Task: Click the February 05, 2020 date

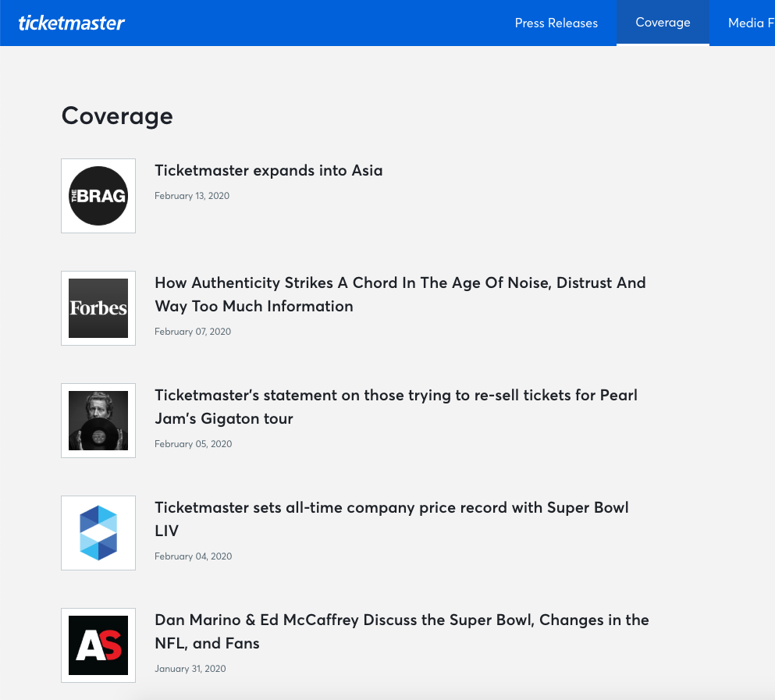Action: point(193,444)
